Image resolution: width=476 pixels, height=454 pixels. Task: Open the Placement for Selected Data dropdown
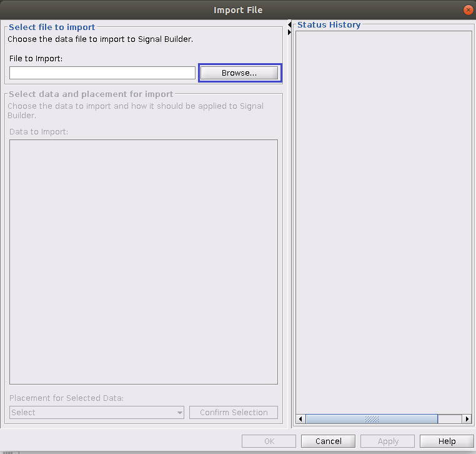97,413
